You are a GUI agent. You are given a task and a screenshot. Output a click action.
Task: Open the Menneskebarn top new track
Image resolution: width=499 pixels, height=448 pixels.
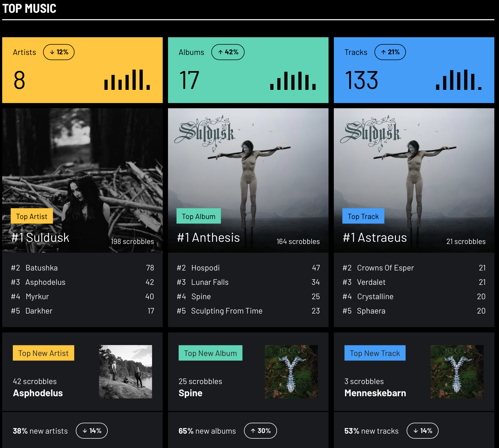point(375,393)
